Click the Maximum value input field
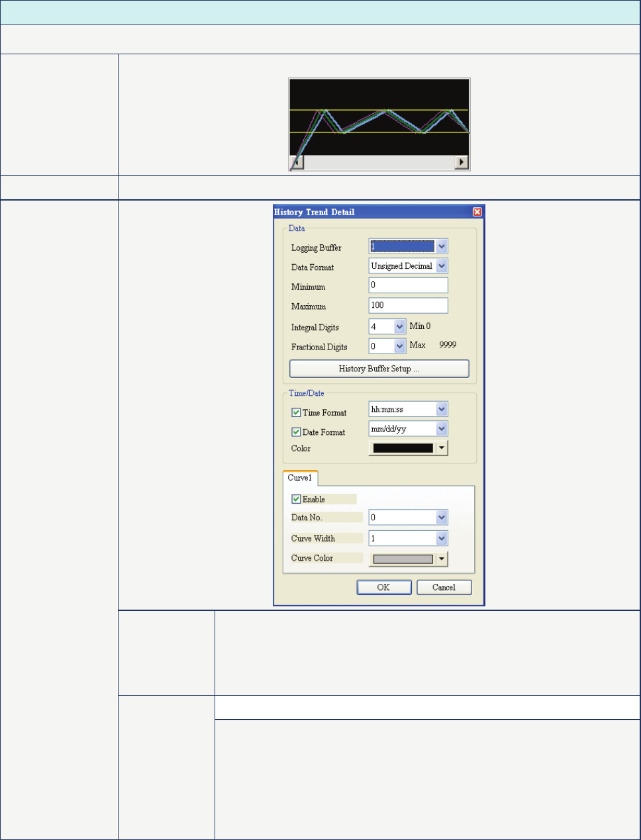This screenshot has width=641, height=840. pyautogui.click(x=408, y=305)
